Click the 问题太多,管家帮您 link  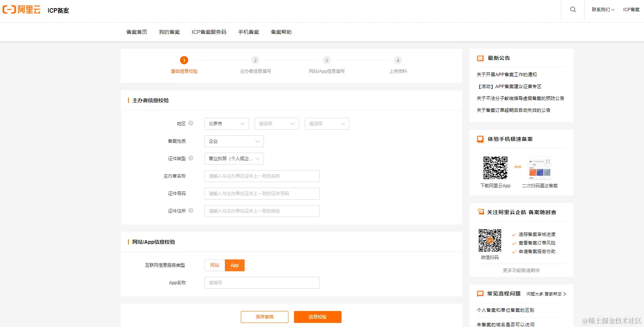pos(544,294)
